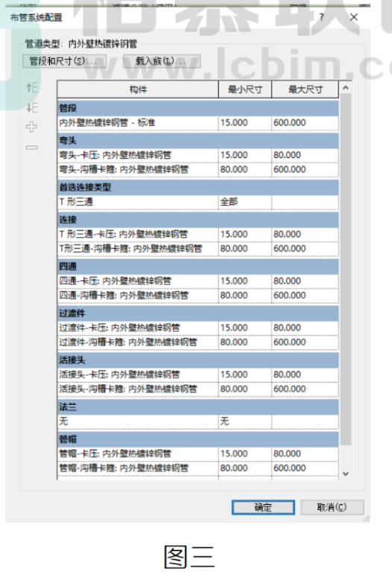Image resolution: width=392 pixels, height=572 pixels.
Task: Select row 过渡件-卡压: 内外壁热镀锌钢管
Action: 198,327
